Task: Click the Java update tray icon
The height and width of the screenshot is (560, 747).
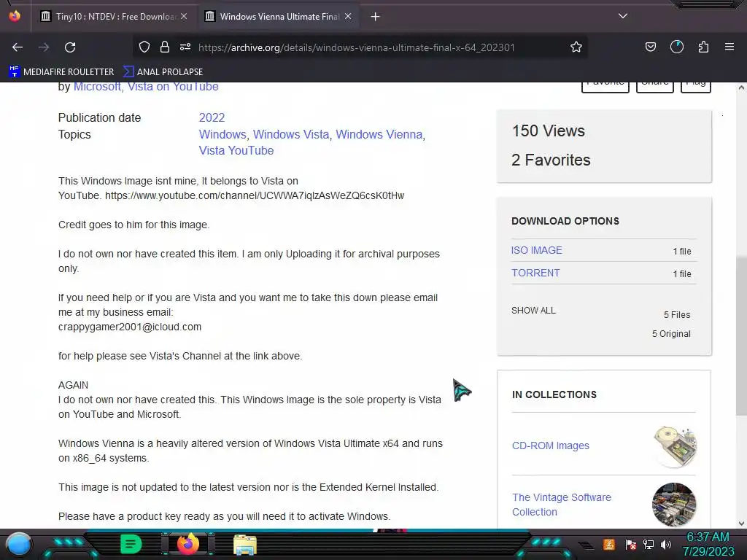Action: pyautogui.click(x=608, y=544)
